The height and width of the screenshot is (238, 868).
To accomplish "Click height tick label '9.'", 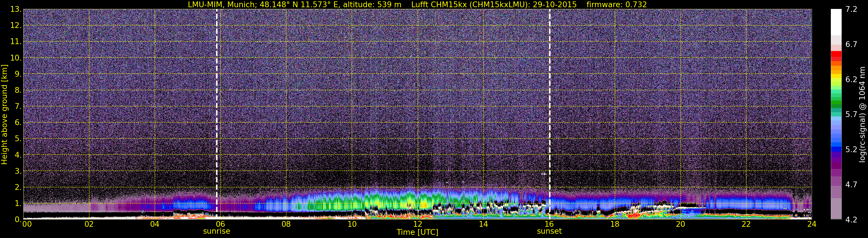I will (x=18, y=74).
